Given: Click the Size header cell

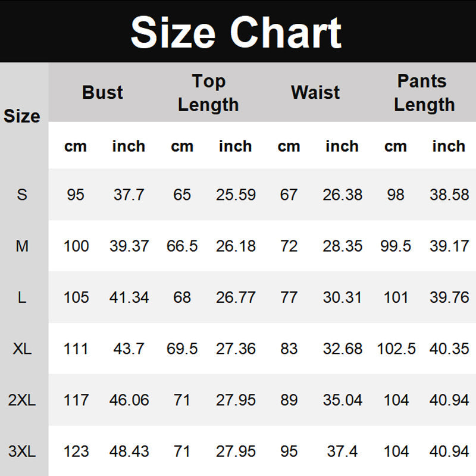Looking at the screenshot, I should click(x=22, y=116).
